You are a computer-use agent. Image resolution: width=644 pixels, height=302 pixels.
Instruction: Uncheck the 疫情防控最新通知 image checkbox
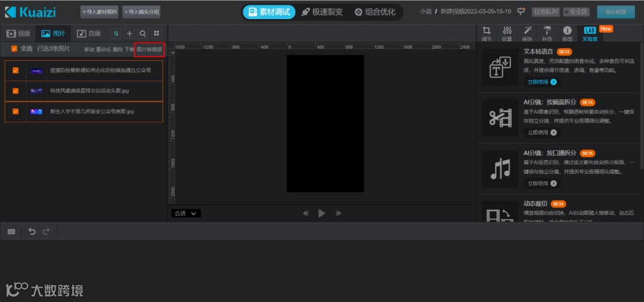[16, 70]
